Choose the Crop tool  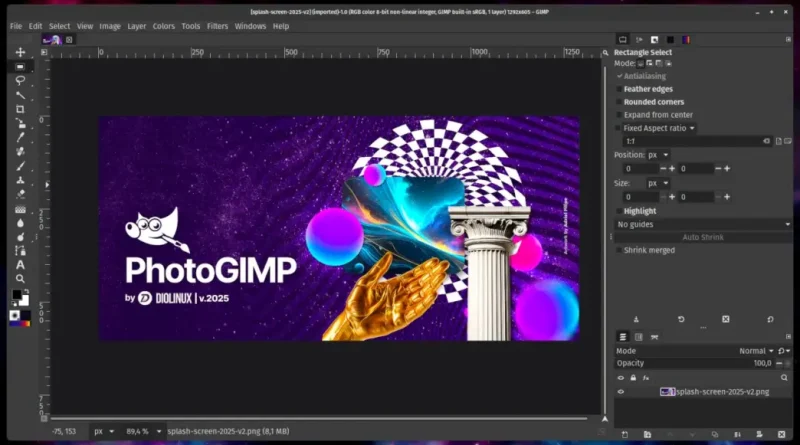click(x=20, y=109)
